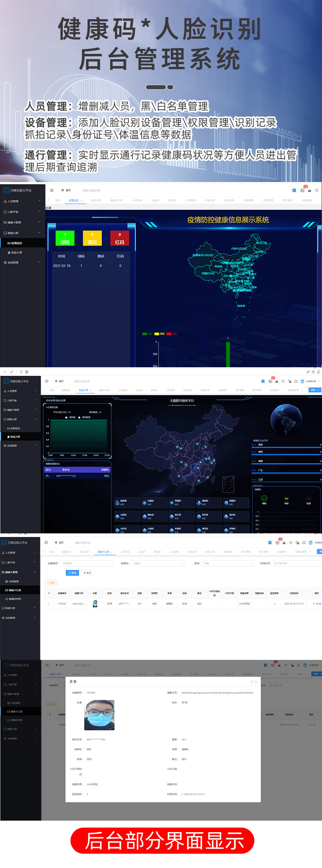Click the browser back arrow above the 大数据可视化平台 screenshot
The width and height of the screenshot is (322, 868).
[x=5, y=372]
